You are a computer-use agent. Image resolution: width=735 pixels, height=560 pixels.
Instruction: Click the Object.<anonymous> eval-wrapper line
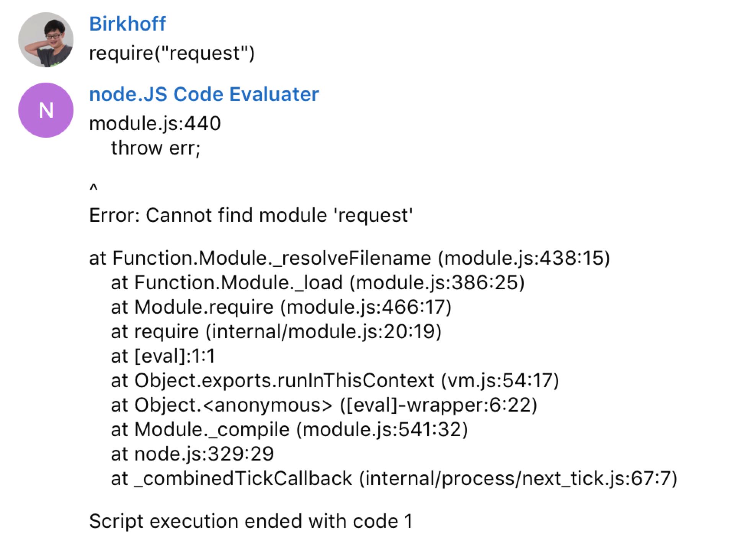coord(324,405)
